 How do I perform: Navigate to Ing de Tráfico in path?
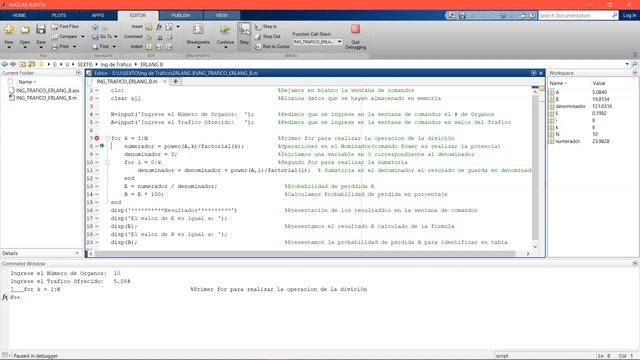click(x=116, y=64)
